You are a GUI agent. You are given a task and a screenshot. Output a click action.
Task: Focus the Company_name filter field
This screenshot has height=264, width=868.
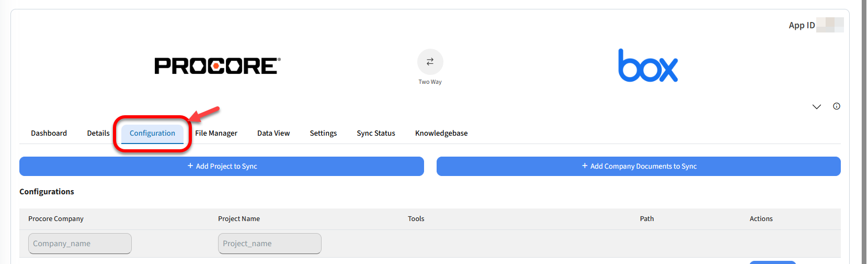80,244
